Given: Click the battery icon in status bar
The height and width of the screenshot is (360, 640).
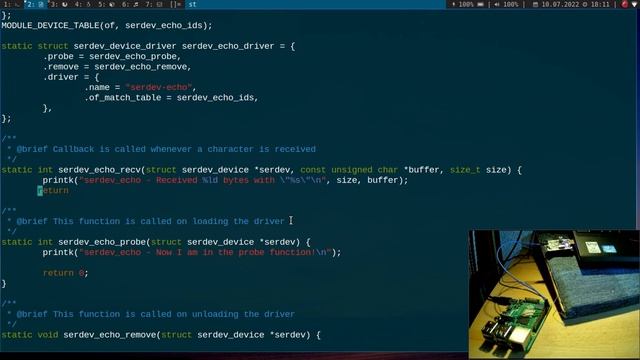Looking at the screenshot, I should pos(480,4).
